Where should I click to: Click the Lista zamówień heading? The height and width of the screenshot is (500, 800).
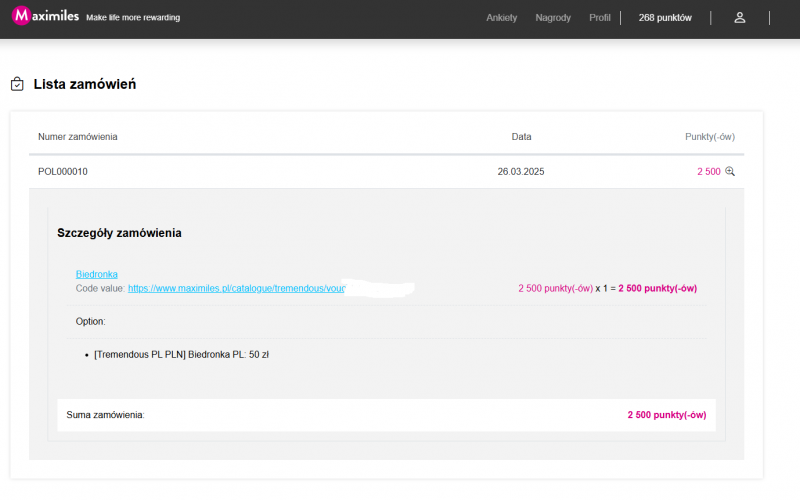point(85,85)
